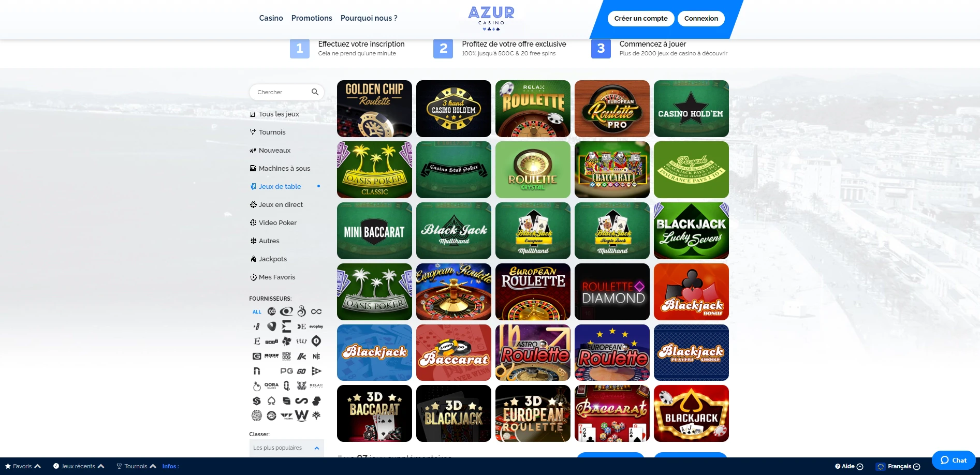Open Pourquoi nous ? page

(x=369, y=18)
